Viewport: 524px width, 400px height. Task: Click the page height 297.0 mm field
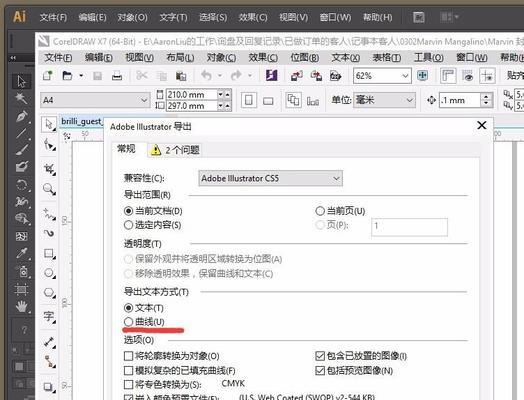click(x=191, y=106)
